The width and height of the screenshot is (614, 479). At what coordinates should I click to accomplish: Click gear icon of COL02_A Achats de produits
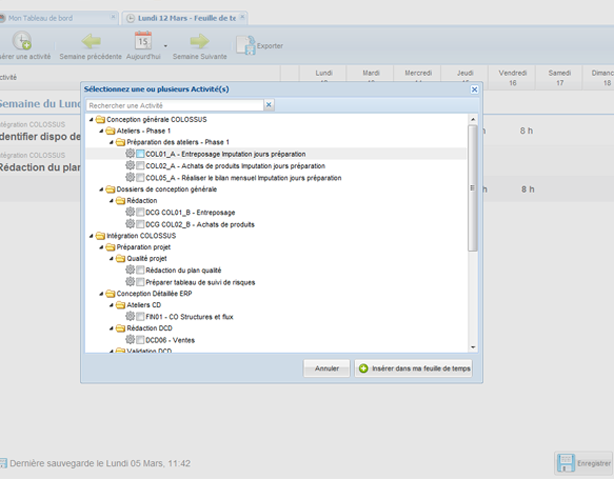click(130, 165)
